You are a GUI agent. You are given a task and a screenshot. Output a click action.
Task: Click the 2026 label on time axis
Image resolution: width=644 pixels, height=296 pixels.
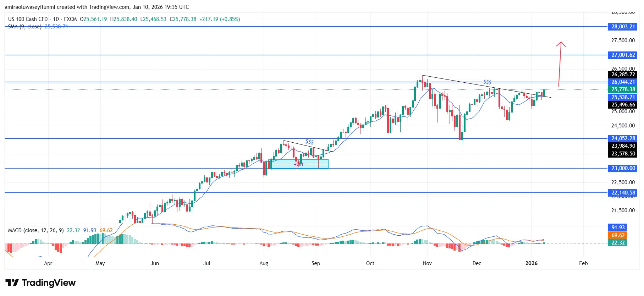531,263
